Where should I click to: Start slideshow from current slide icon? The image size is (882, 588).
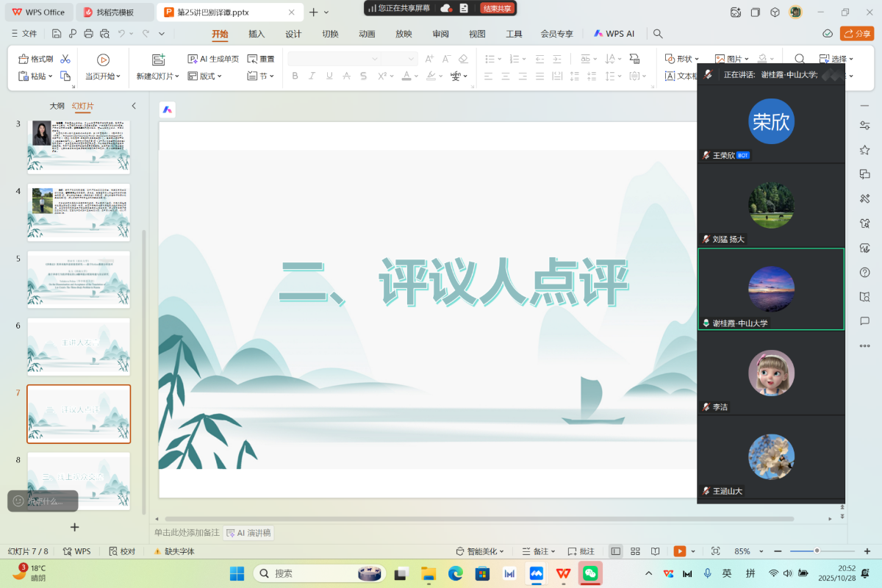[x=103, y=60]
